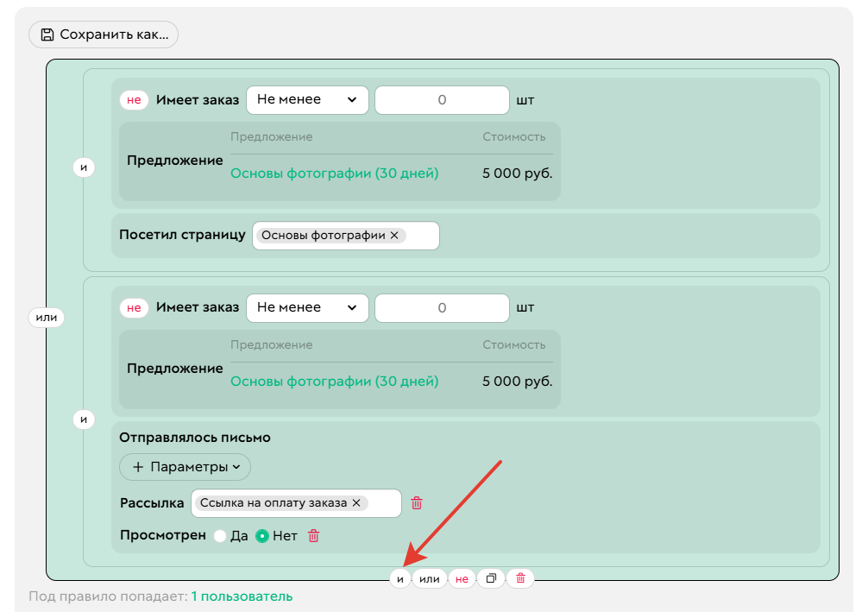Toggle the first не negation badge
The width and height of the screenshot is (868, 612).
pos(134,100)
